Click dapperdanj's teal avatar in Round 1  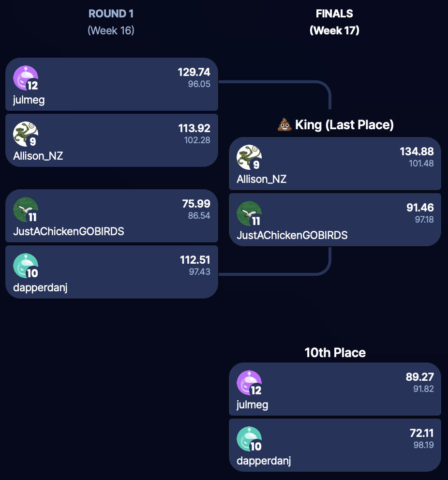(x=25, y=266)
